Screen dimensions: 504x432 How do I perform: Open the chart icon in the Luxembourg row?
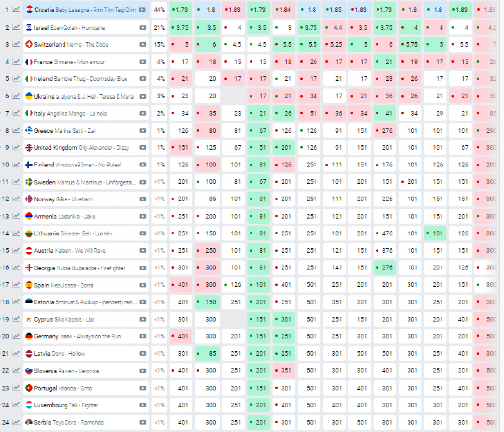[16, 405]
